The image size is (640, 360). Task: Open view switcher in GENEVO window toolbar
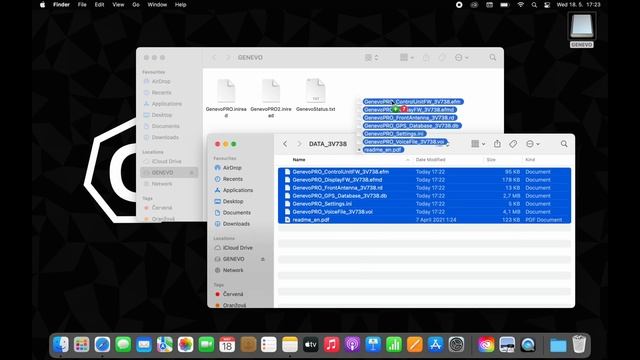click(x=371, y=58)
